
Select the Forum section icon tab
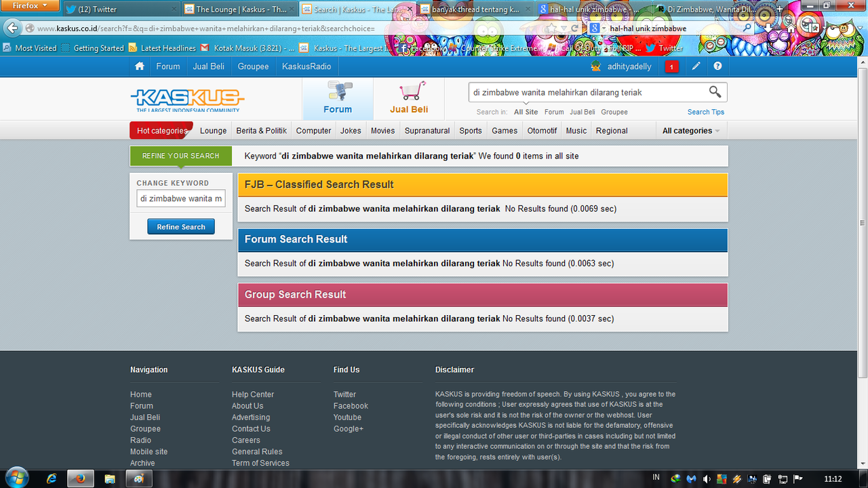tap(338, 99)
